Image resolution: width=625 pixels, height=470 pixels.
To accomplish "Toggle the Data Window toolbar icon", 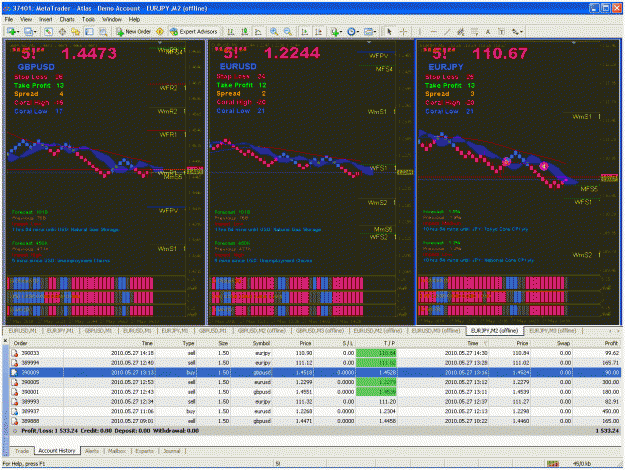I will pyautogui.click(x=62, y=31).
